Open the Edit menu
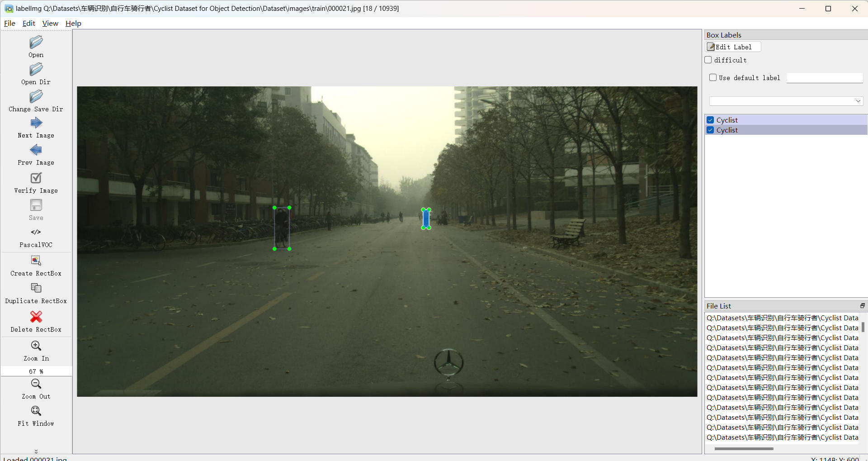Screen dimensions: 868x461 29,24
